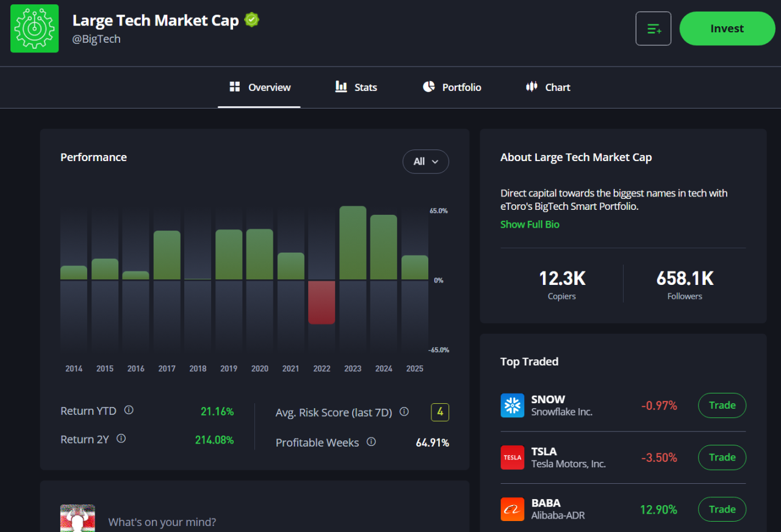
Task: Switch to the Overview tab
Action: tap(259, 87)
